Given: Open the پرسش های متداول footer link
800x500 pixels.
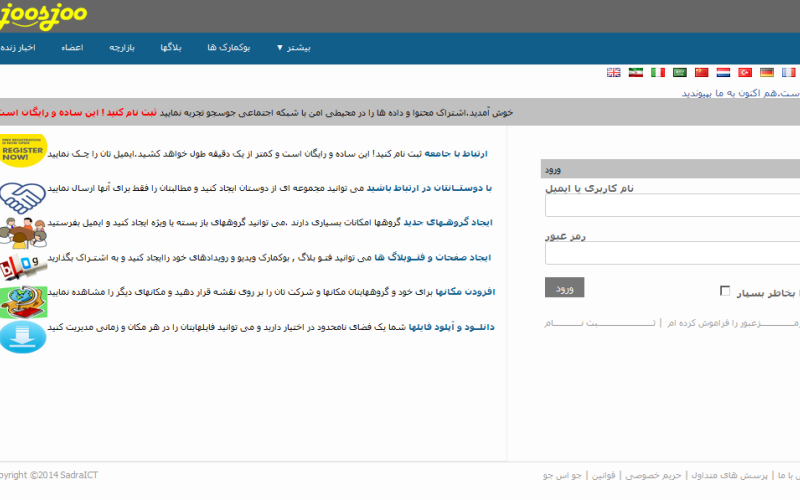Looking at the screenshot, I should point(730,476).
